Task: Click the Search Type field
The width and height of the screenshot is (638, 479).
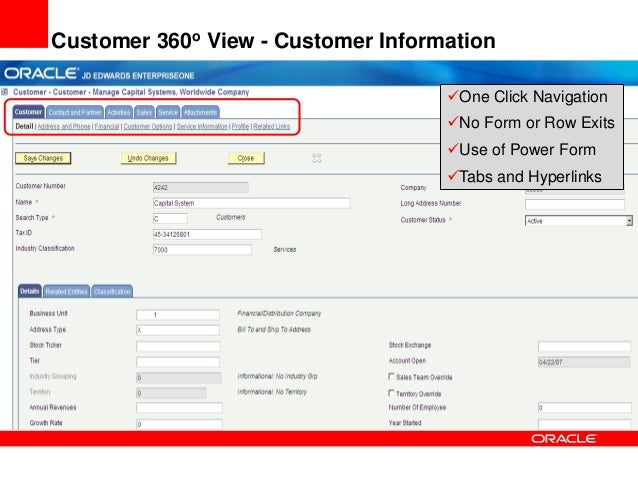Action: pyautogui.click(x=170, y=219)
